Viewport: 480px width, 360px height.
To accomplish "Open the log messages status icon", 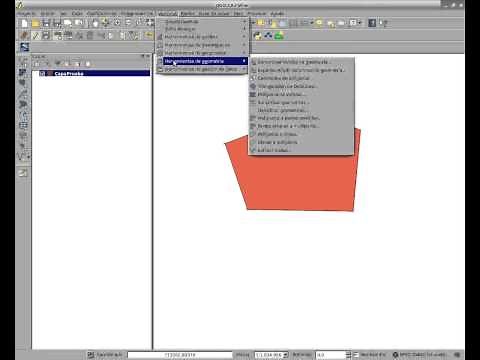I will 457,355.
